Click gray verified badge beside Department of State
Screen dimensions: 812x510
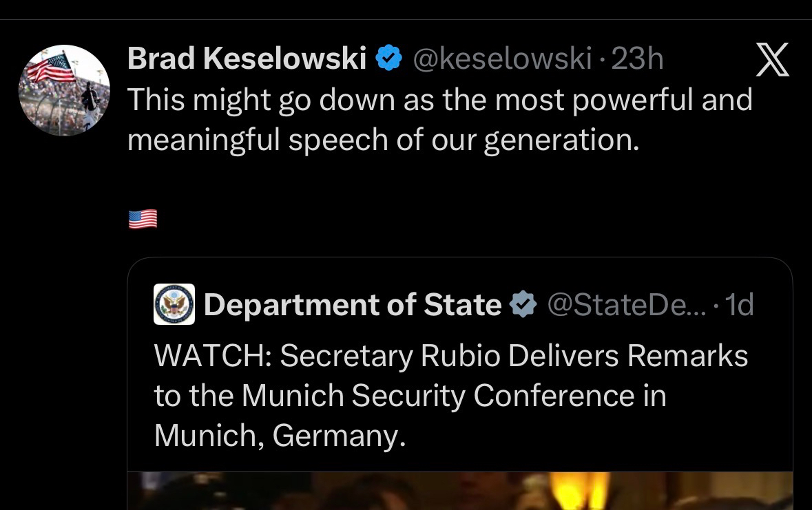[523, 304]
